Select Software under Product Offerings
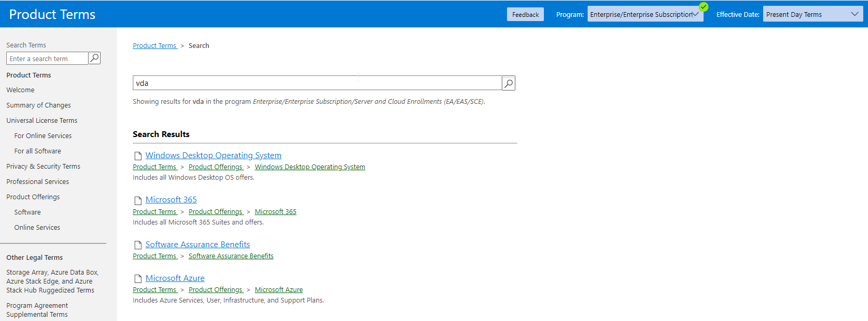Screen dimensions: 868x321 [27, 212]
